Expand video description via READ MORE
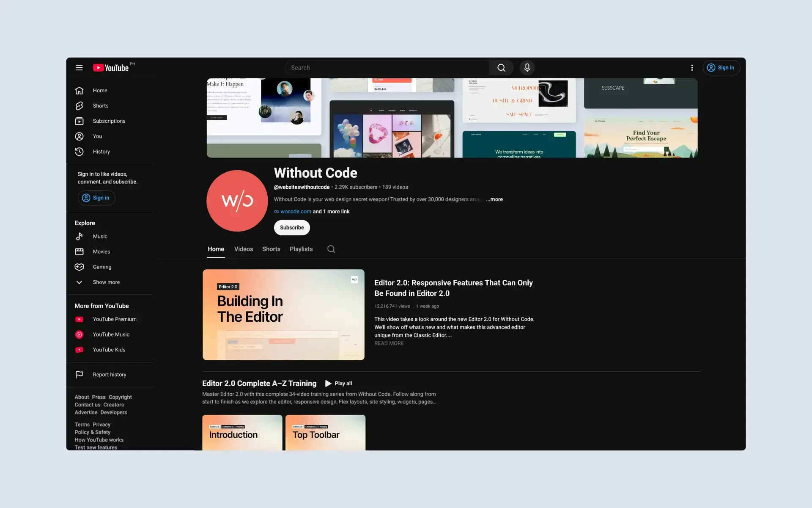812x508 pixels. pos(389,343)
